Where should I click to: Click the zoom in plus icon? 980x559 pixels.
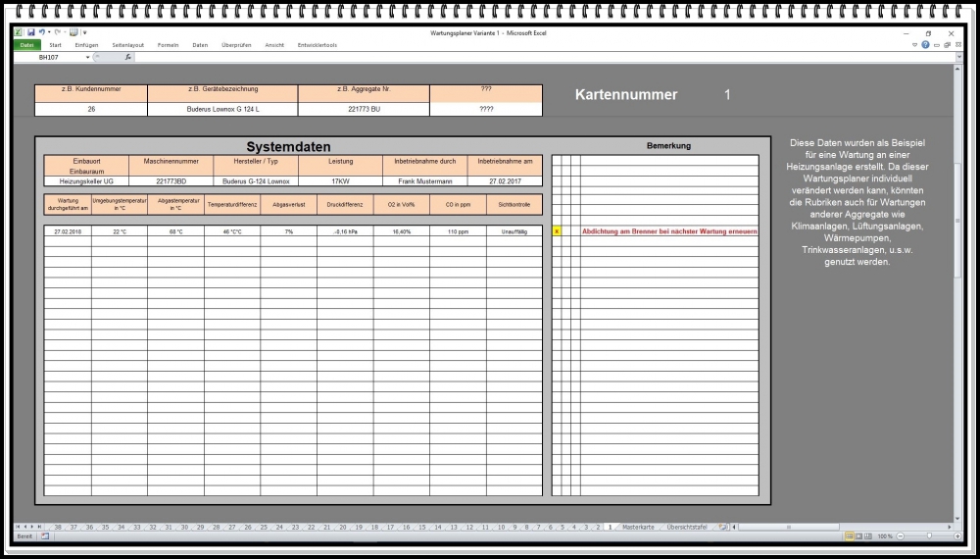pos(957,536)
